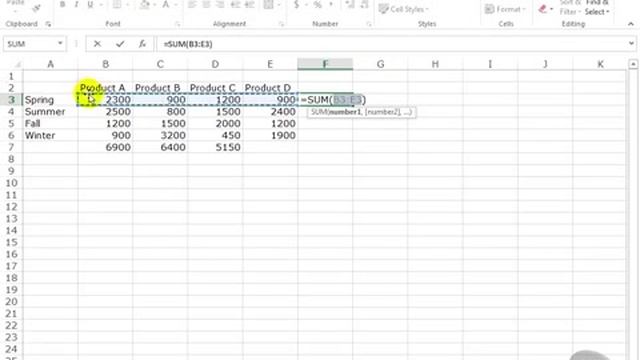Collapse the ribbon with the chevron
Image resolution: width=640 pixels, height=360 pixels.
631,24
